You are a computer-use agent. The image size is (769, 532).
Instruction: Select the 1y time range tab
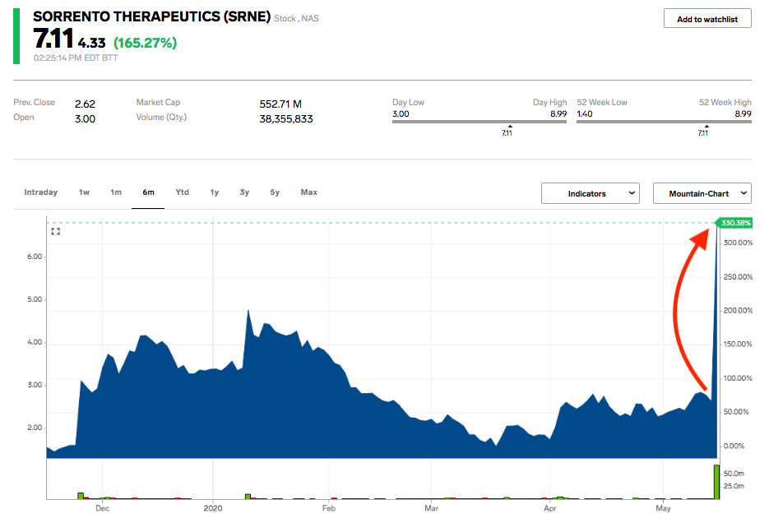[x=214, y=192]
